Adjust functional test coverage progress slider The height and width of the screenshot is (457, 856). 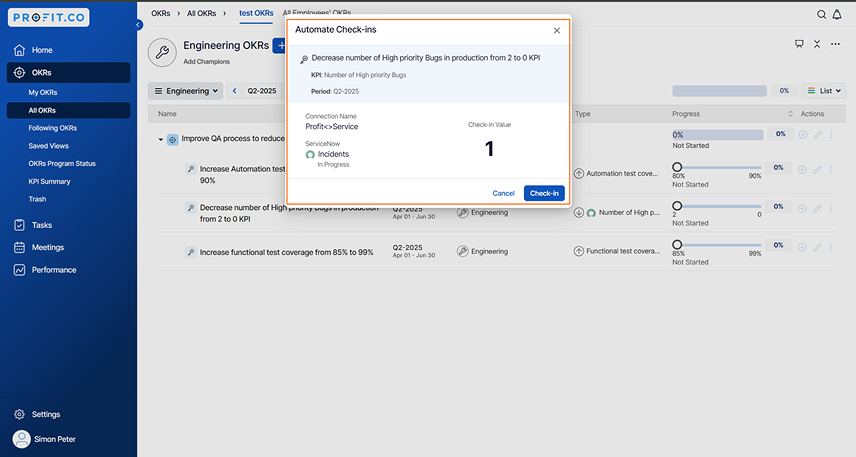coord(677,245)
